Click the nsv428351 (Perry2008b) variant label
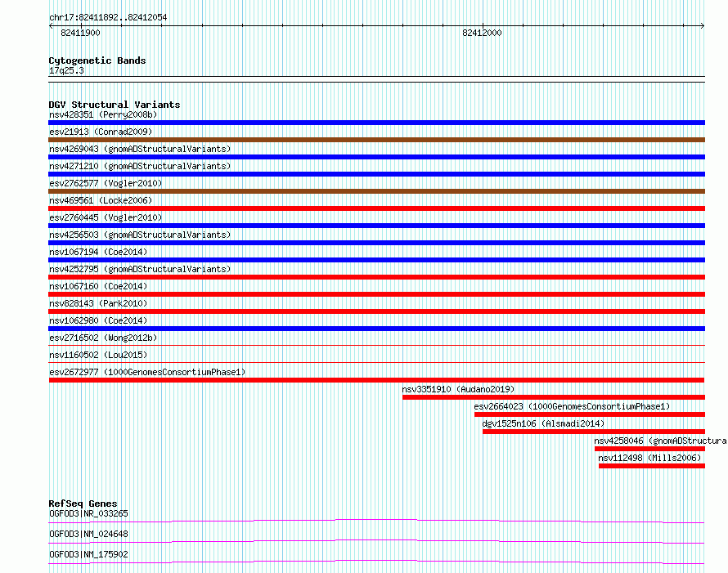728x573 pixels. 103,114
